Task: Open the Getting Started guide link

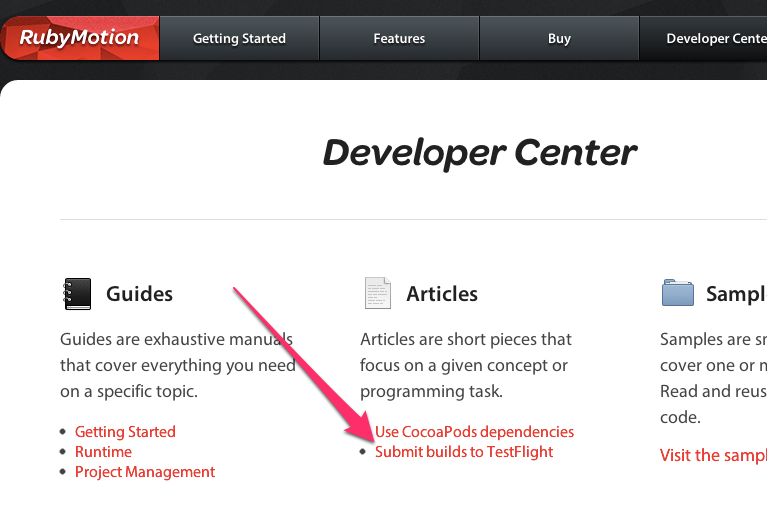Action: (125, 431)
